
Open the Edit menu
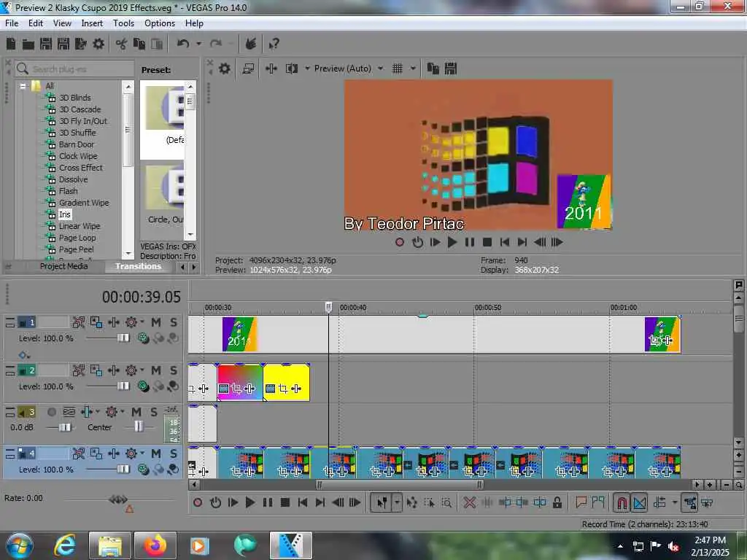(36, 23)
